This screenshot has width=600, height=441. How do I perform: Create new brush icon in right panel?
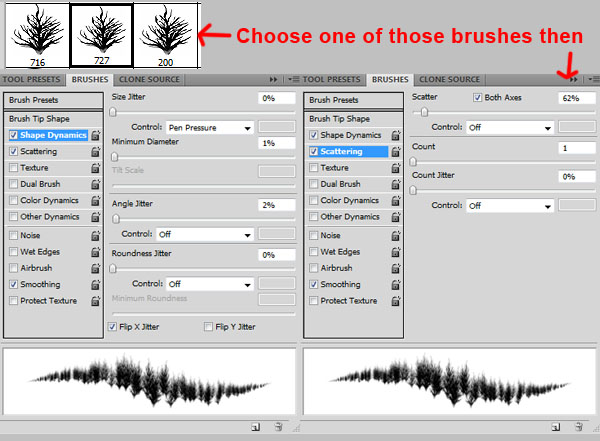[x=556, y=427]
